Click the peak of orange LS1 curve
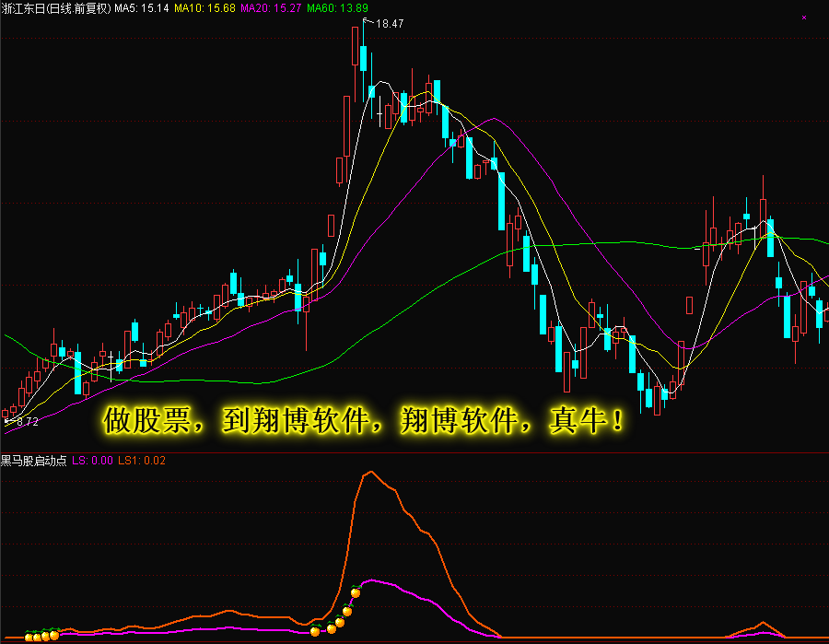 372,472
